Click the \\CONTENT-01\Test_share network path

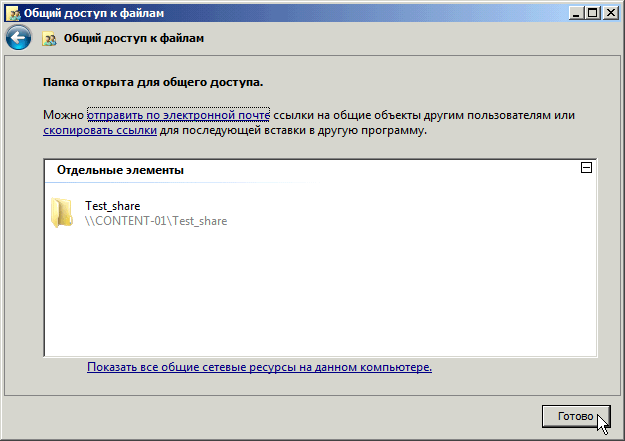pyautogui.click(x=156, y=221)
